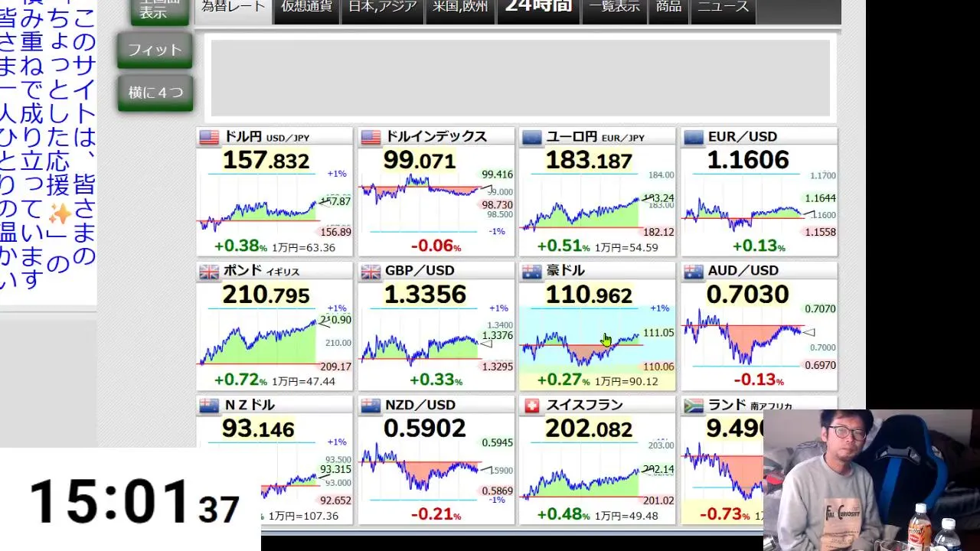This screenshot has width=980, height=551.
Task: Open the NZD/USD title link
Action: click(x=420, y=405)
